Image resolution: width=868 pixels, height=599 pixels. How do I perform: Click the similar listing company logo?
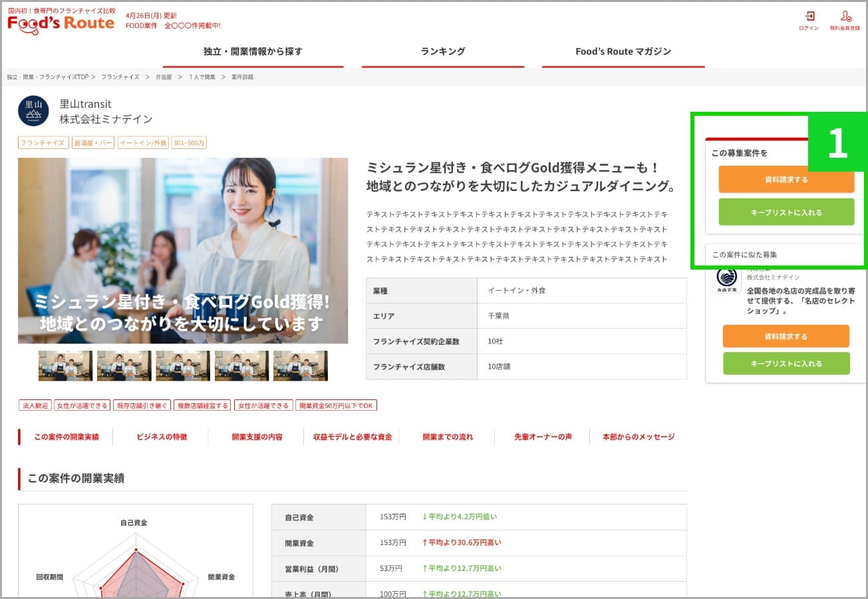[726, 280]
